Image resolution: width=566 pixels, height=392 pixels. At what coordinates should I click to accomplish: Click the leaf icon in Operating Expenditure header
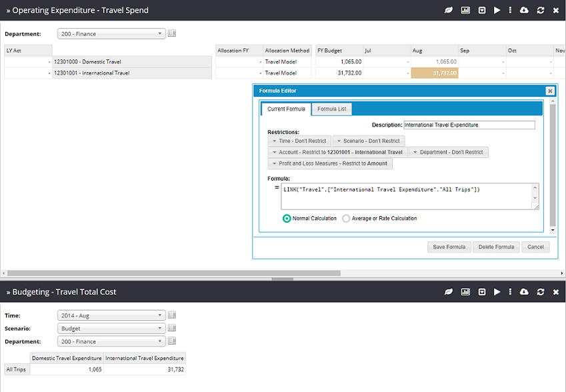pos(449,11)
